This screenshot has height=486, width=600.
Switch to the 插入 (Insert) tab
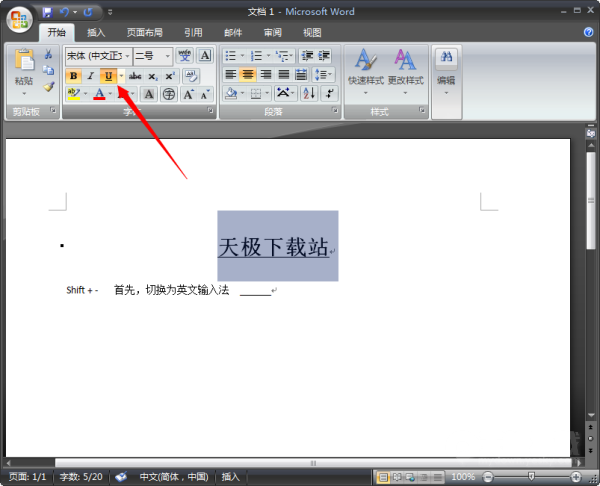pyautogui.click(x=96, y=33)
